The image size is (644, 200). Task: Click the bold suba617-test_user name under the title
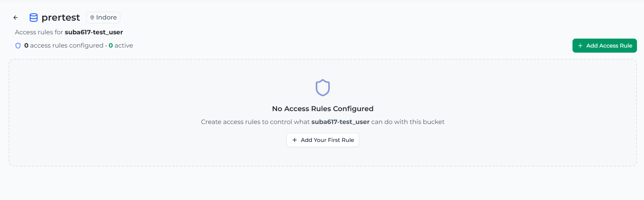(94, 32)
